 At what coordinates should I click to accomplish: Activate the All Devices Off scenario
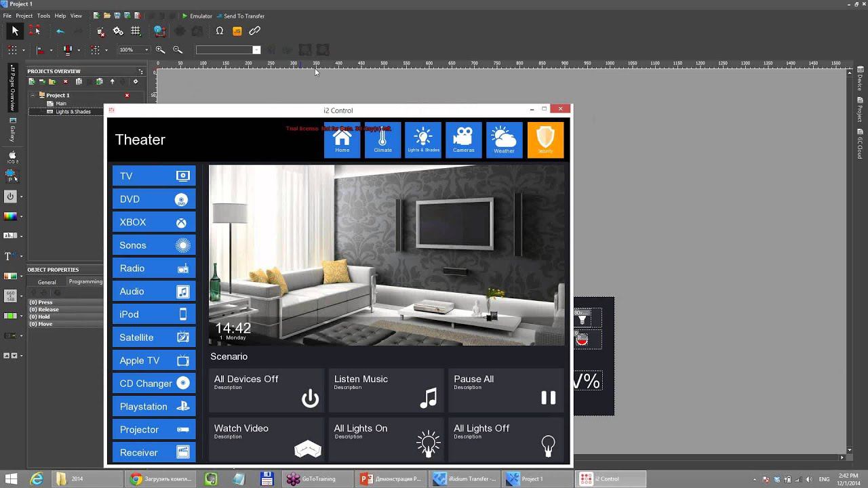pos(267,390)
